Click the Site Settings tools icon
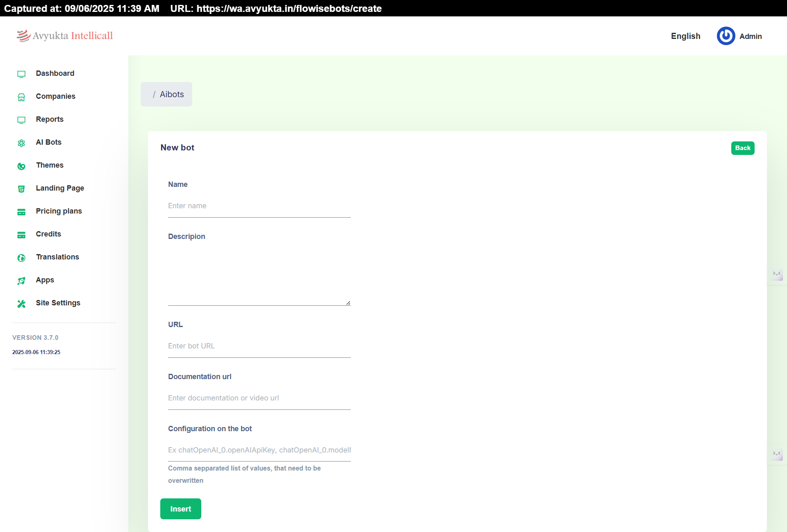Viewport: 787px width, 532px height. (21, 303)
